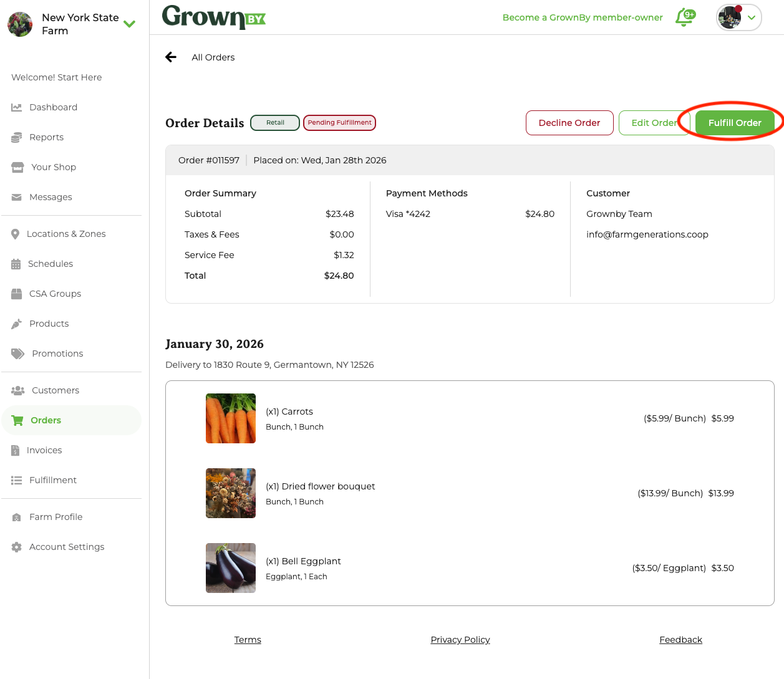Click the Messages envelope icon
Viewport: 784px width, 679px height.
click(x=17, y=197)
